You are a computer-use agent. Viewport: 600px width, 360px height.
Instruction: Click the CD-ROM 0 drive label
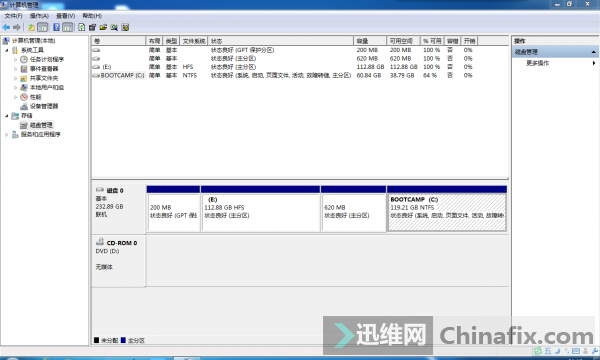point(122,243)
